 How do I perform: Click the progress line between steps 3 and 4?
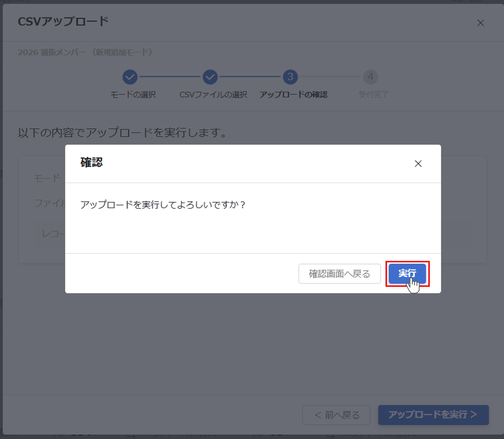[x=330, y=77]
